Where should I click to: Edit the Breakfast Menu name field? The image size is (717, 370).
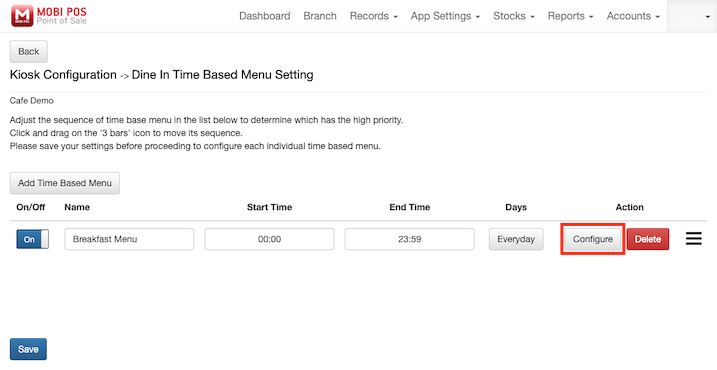coord(129,239)
